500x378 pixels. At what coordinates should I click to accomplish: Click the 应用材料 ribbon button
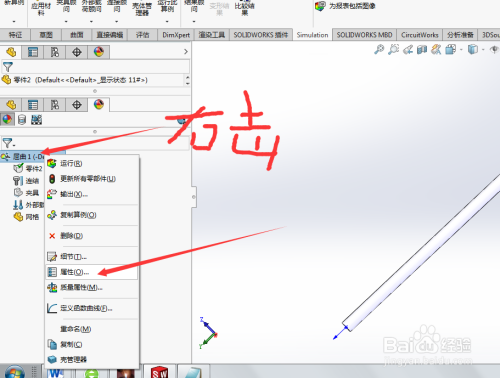[41, 9]
